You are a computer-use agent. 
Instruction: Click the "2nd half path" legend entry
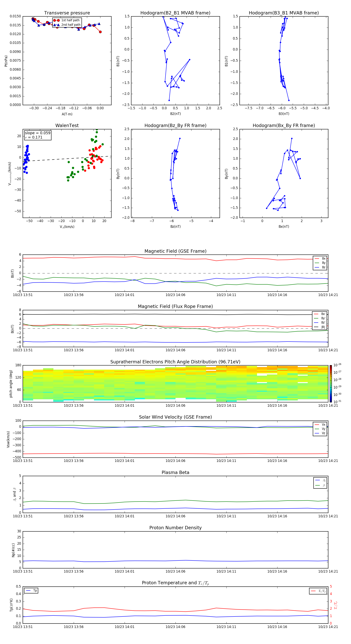67,25
